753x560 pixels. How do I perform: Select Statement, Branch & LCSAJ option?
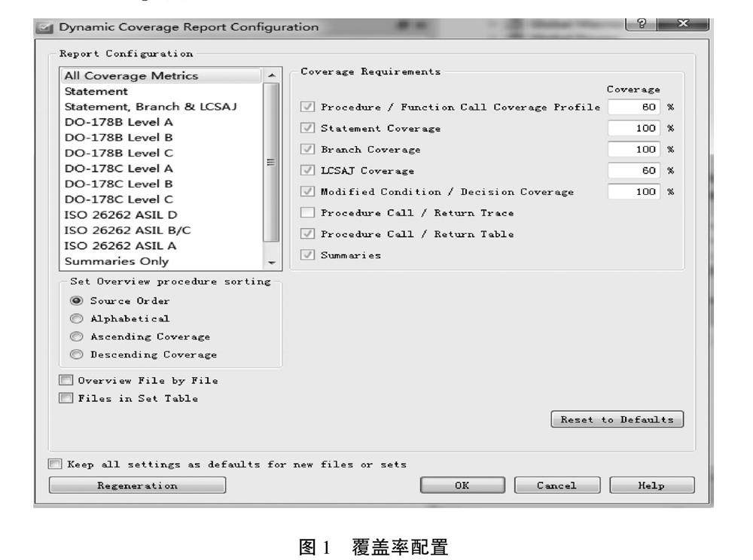[x=151, y=106]
